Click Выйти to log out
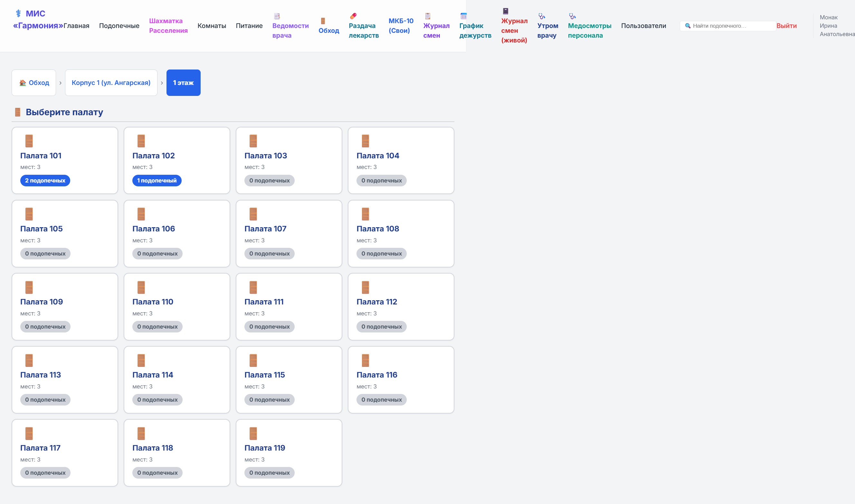Image resolution: width=855 pixels, height=504 pixels. coord(786,26)
